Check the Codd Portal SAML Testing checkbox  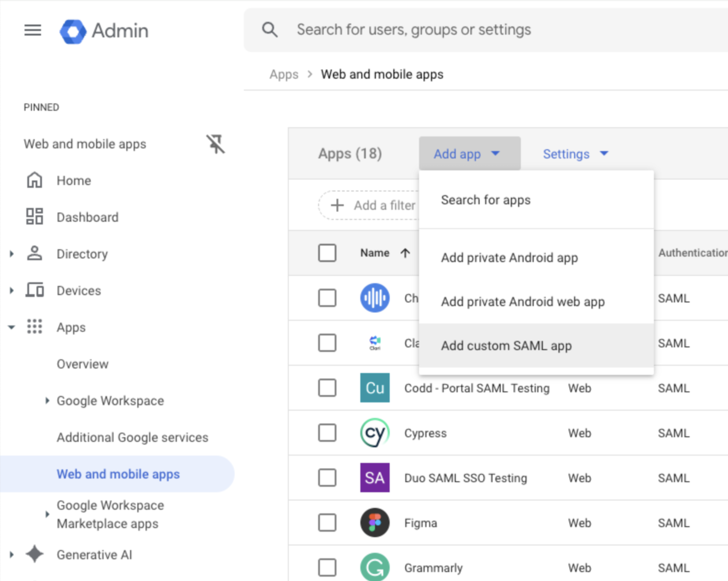[x=327, y=388]
